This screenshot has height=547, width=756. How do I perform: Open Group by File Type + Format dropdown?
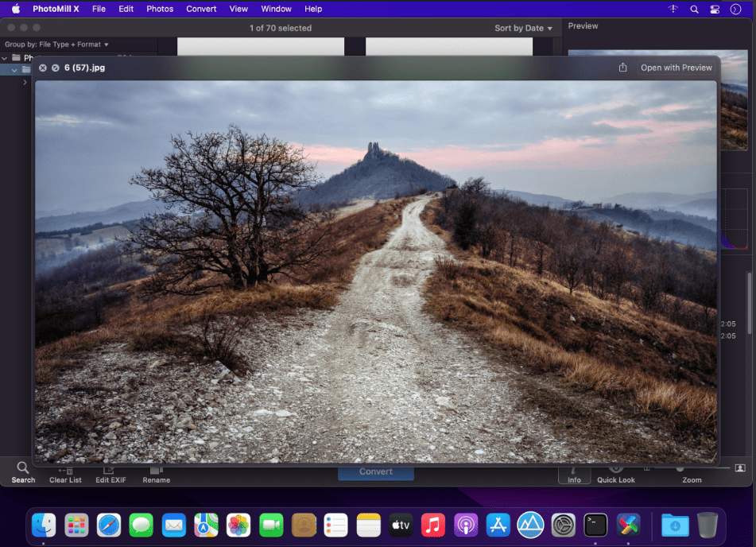tap(56, 45)
